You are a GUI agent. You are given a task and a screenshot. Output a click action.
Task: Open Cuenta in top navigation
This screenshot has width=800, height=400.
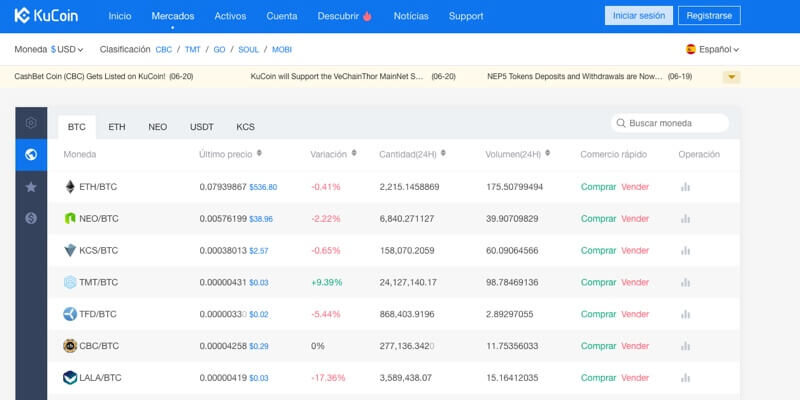pyautogui.click(x=282, y=16)
